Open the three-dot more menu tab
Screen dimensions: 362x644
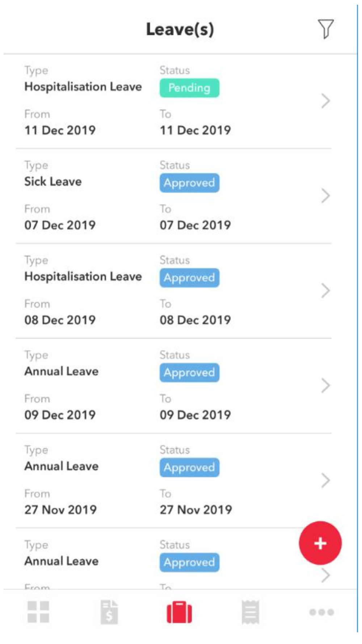(x=321, y=612)
